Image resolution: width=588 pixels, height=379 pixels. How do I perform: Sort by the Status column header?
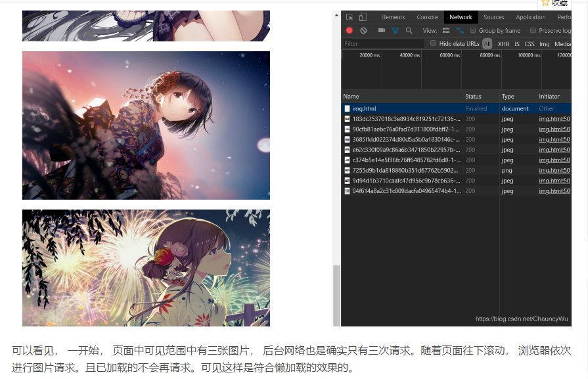pos(473,97)
